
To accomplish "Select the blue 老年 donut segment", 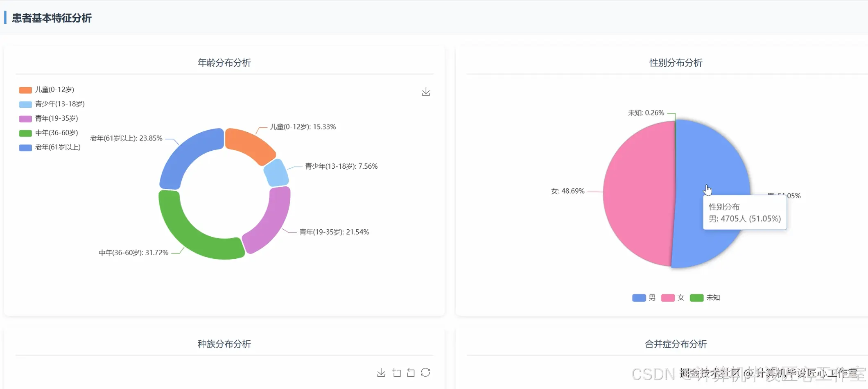I will [x=189, y=158].
